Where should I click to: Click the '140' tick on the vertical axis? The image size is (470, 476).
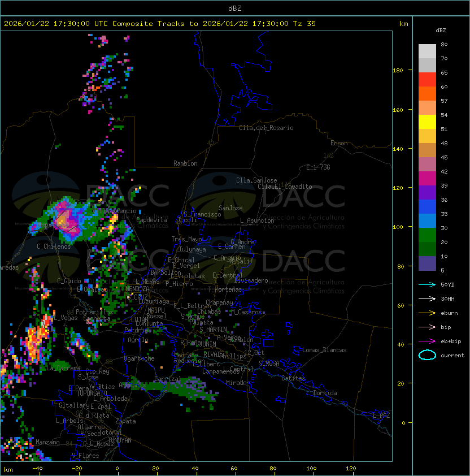point(398,149)
